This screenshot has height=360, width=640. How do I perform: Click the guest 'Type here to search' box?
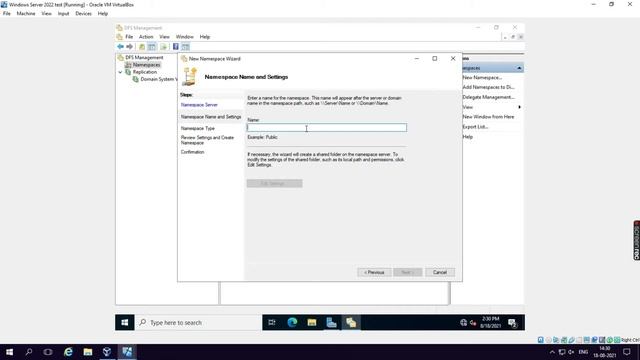point(198,322)
